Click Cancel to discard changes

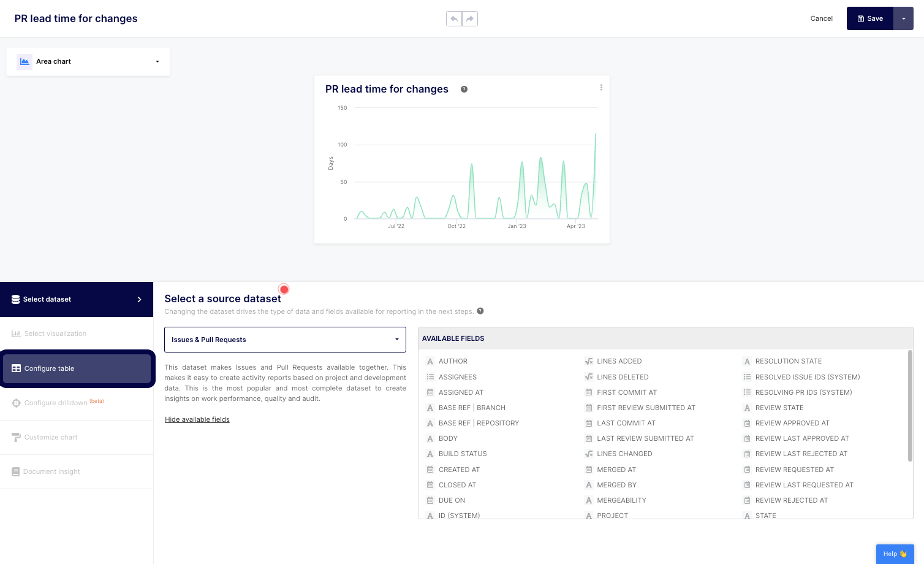(x=821, y=18)
